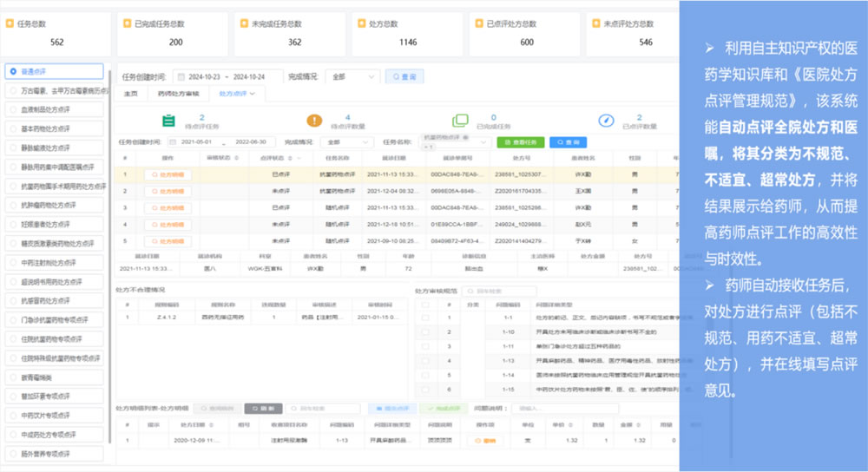
Task: Click the green stacked-squares icon for completed tasks
Action: click(x=460, y=120)
